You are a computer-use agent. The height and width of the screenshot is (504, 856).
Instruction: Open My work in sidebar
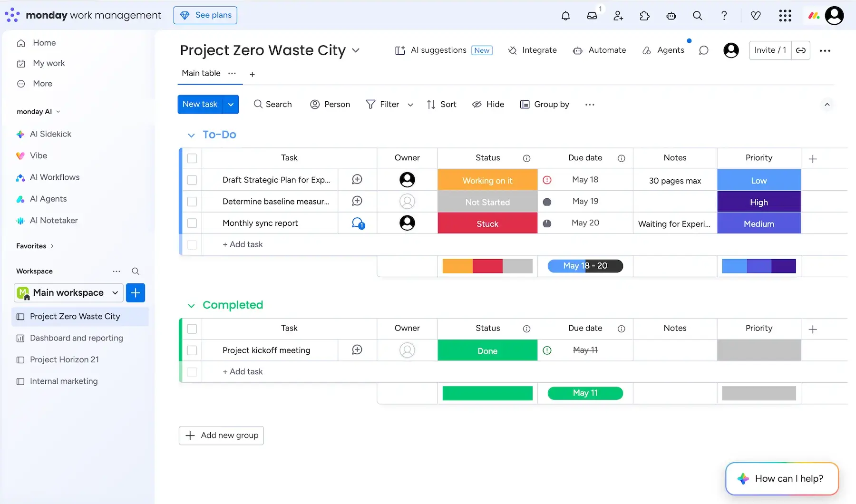click(49, 63)
